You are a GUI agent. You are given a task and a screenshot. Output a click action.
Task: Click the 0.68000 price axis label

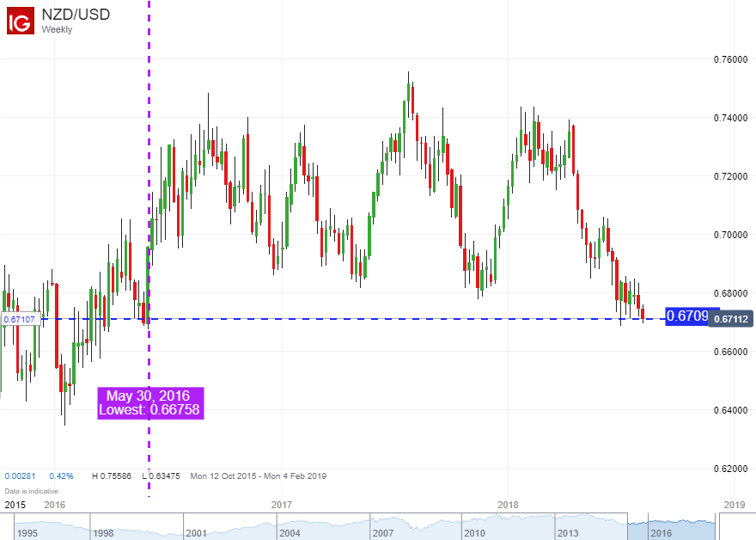coord(730,293)
